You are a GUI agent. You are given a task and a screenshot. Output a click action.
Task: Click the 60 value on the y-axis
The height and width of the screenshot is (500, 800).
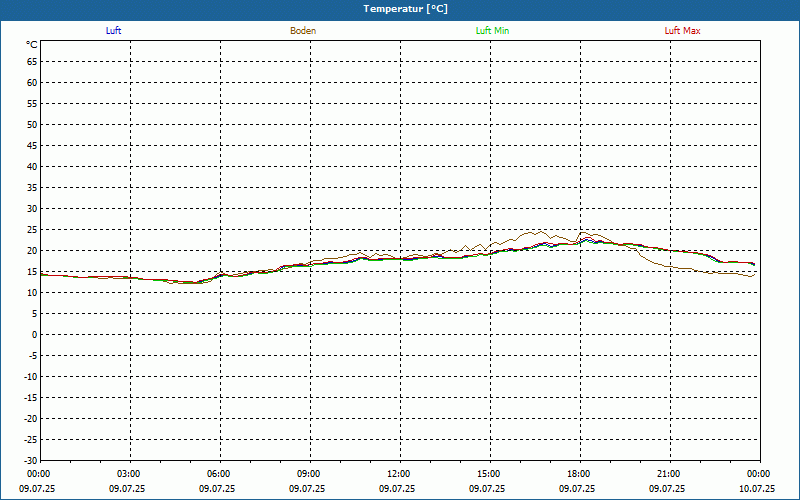point(32,83)
